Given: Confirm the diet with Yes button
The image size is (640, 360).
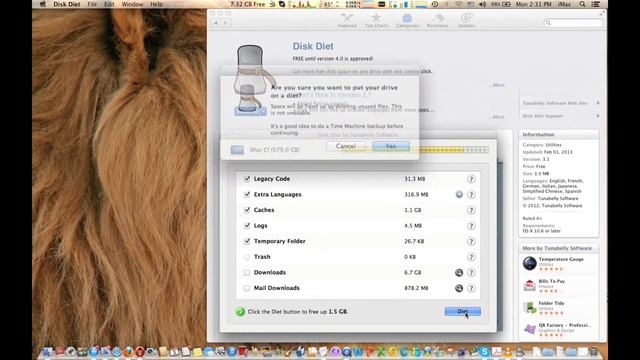Looking at the screenshot, I should coord(391,146).
